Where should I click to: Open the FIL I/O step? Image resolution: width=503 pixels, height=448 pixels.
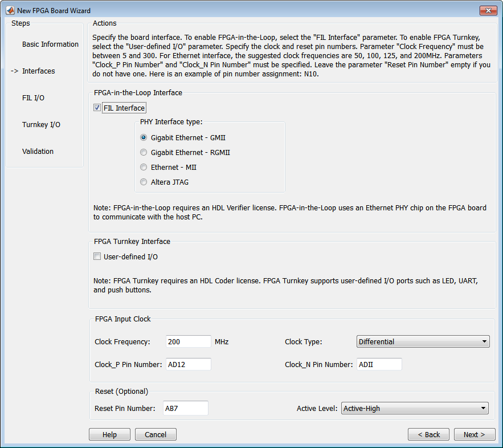33,97
